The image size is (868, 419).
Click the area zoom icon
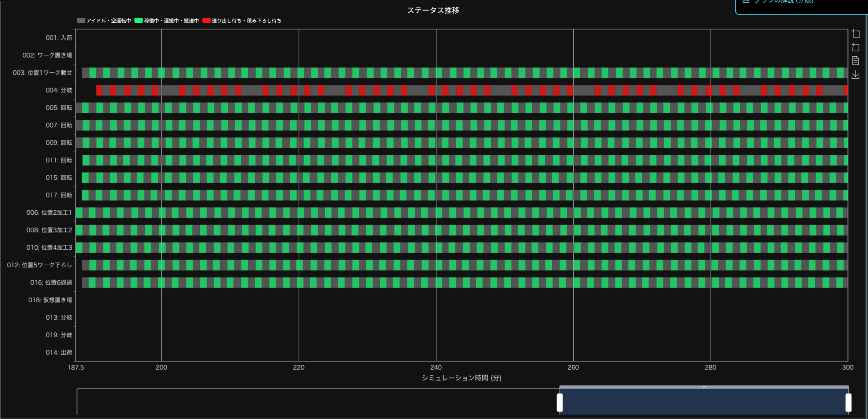855,34
